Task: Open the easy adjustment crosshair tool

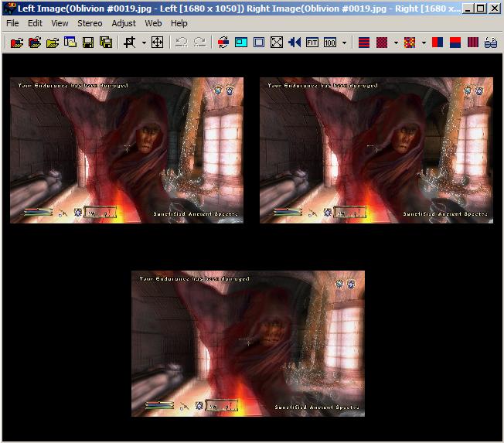Action: click(x=157, y=43)
